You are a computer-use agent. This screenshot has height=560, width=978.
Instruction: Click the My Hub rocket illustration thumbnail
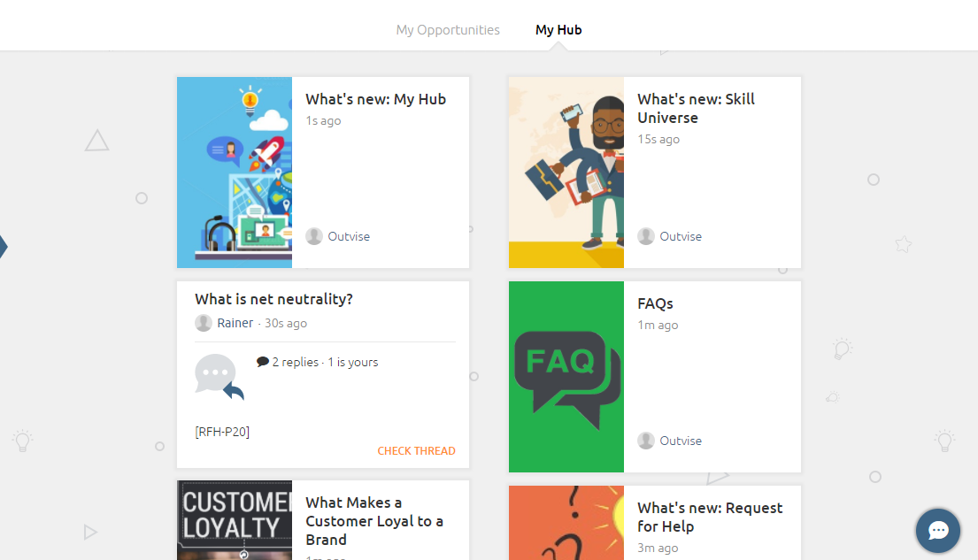pos(235,173)
